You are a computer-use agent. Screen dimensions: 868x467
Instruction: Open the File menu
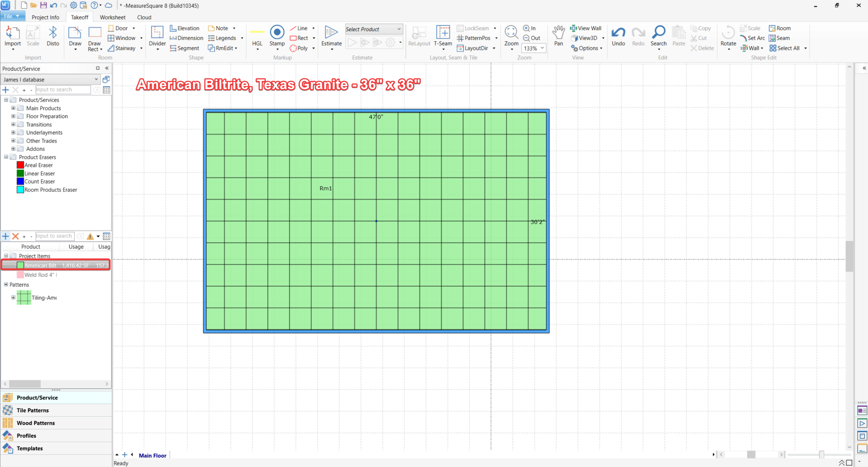click(12, 16)
